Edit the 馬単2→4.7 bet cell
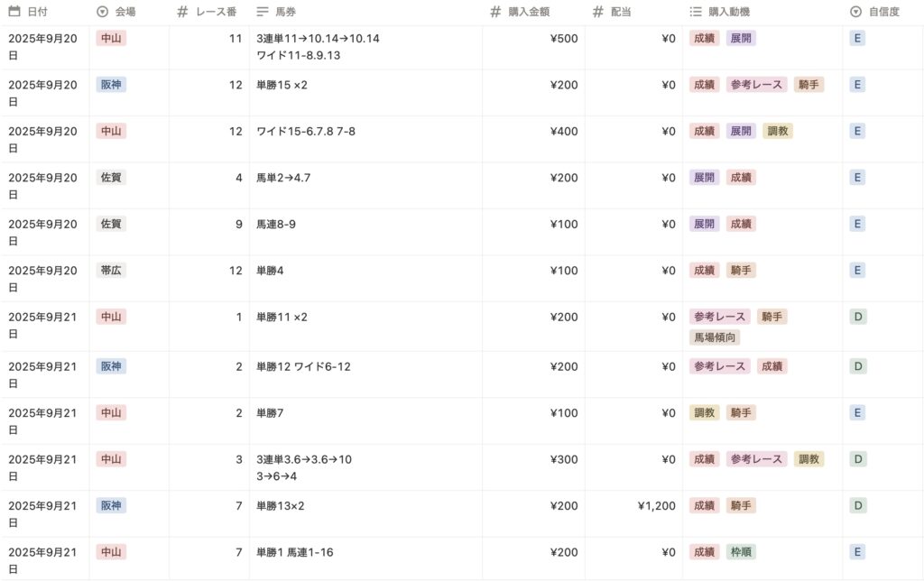924x581 pixels. tap(283, 178)
